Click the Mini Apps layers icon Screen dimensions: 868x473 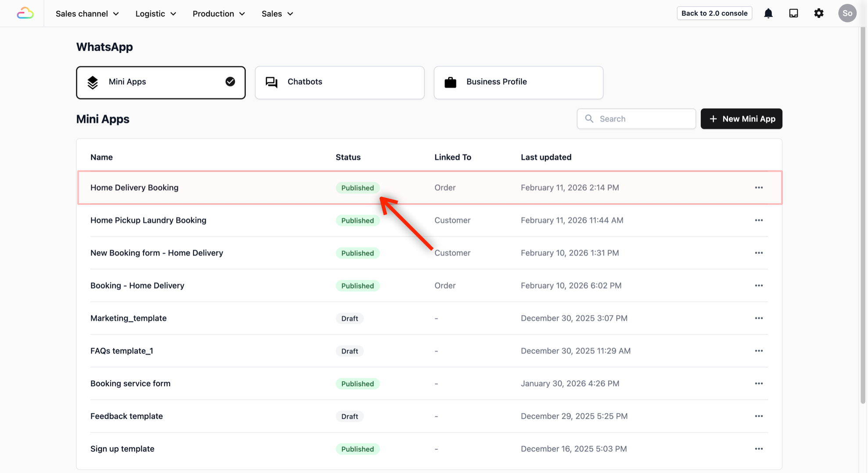click(93, 82)
